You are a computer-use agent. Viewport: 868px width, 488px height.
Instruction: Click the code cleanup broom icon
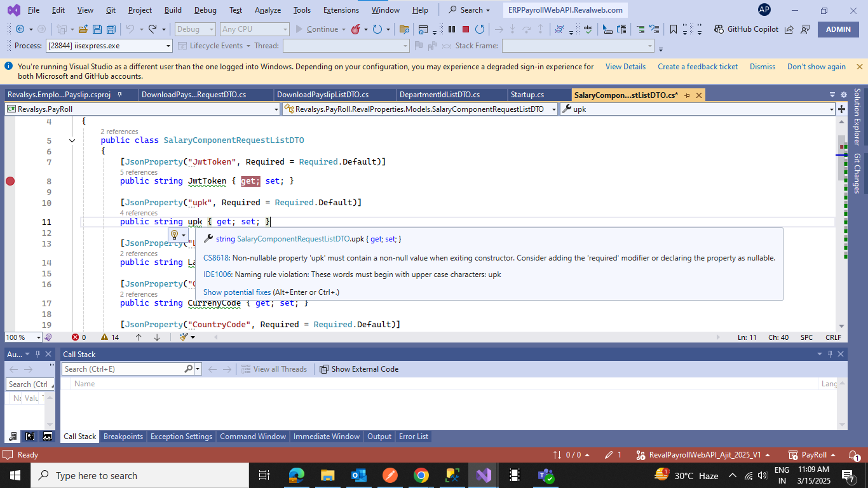[x=184, y=337]
